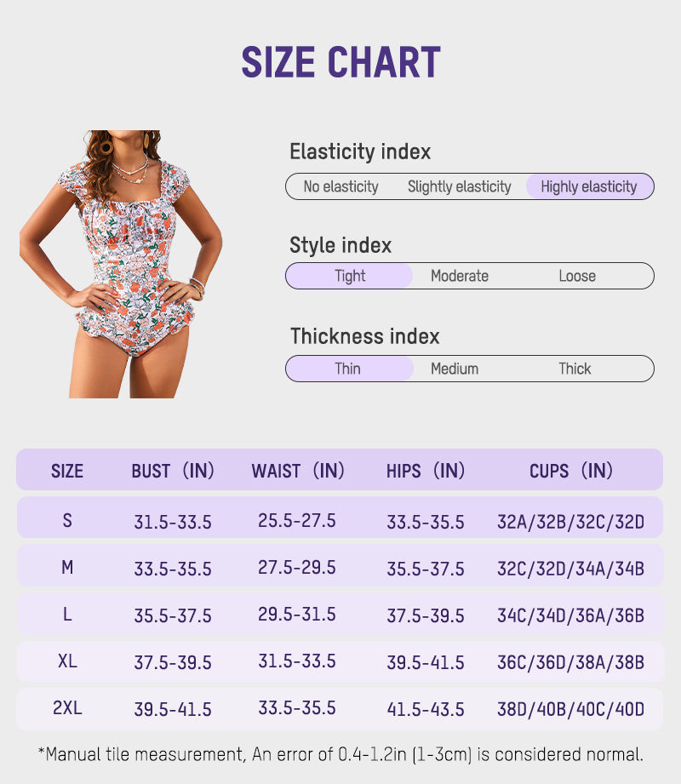Select the 2XL size row label
Image resolution: width=681 pixels, height=784 pixels.
pyautogui.click(x=67, y=707)
